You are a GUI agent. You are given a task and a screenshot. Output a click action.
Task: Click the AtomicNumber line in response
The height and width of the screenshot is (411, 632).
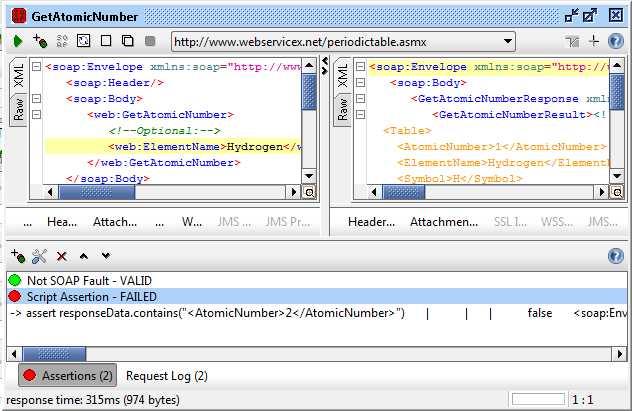(501, 147)
